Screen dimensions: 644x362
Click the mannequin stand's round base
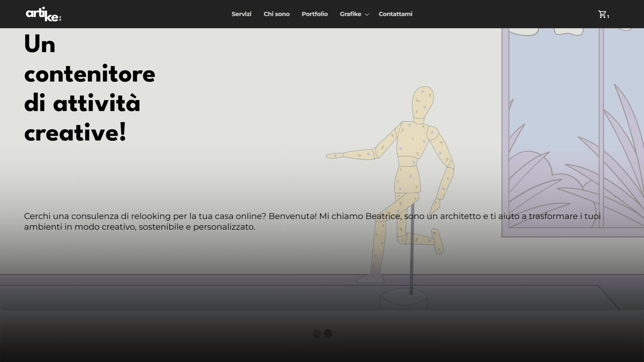tap(404, 299)
